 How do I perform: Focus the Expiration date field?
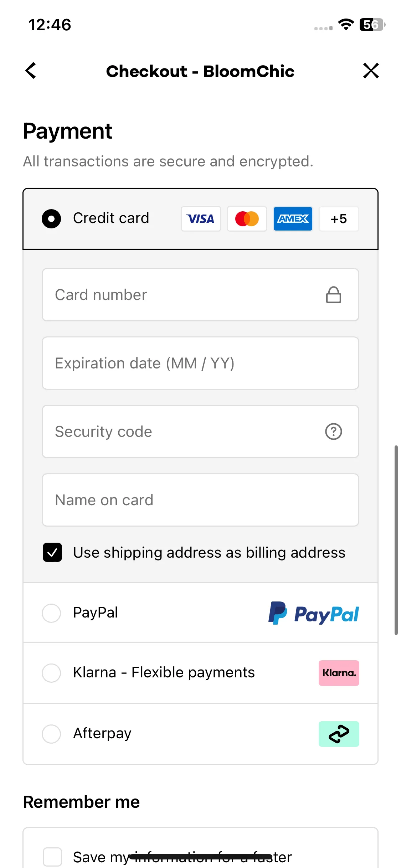tap(200, 363)
